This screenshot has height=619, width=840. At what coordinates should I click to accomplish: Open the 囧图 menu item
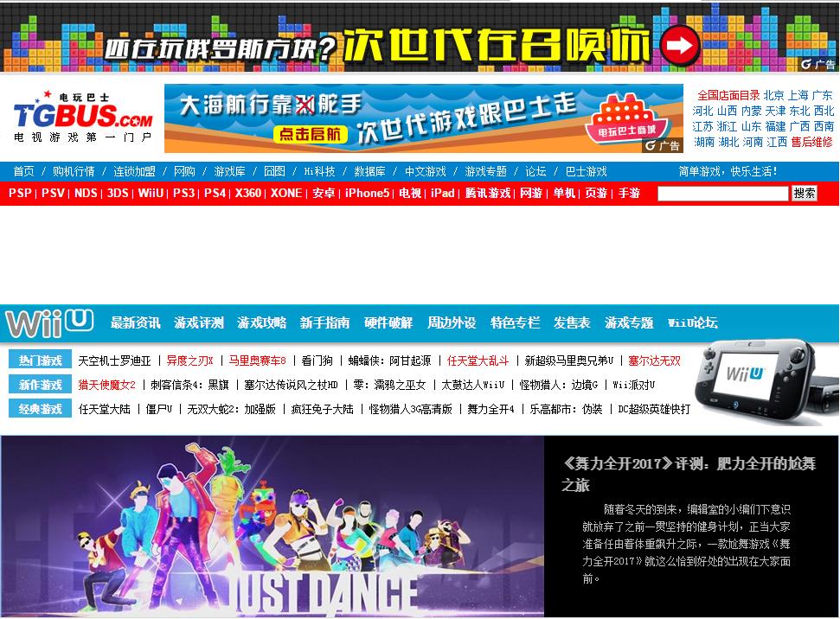(x=274, y=171)
